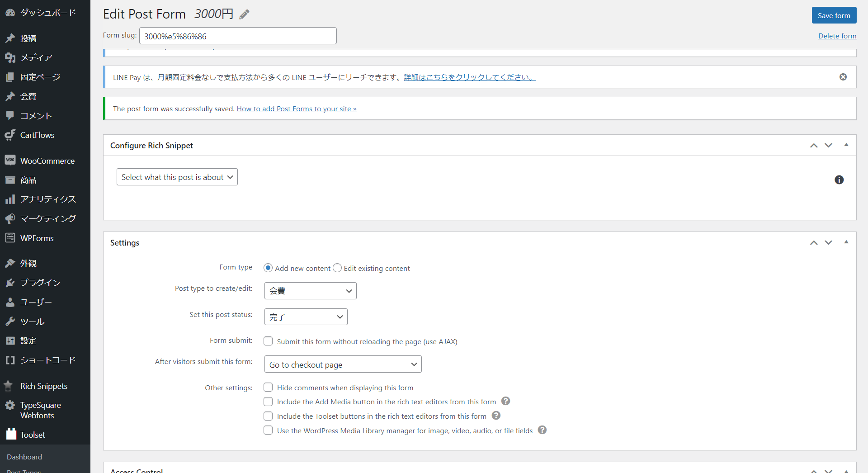Click the Form slug input field
Viewport: 868px width, 473px height.
point(238,36)
